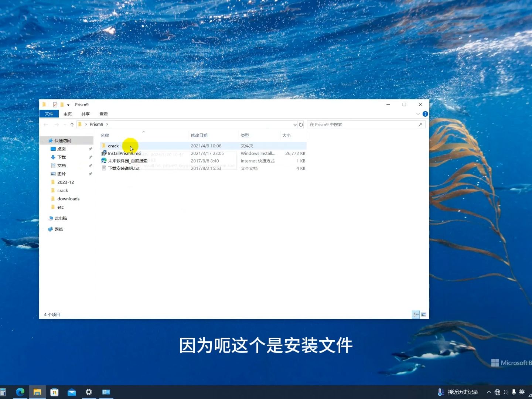Image resolution: width=532 pixels, height=399 pixels.
Task: Click the help question mark button
Action: (425, 114)
